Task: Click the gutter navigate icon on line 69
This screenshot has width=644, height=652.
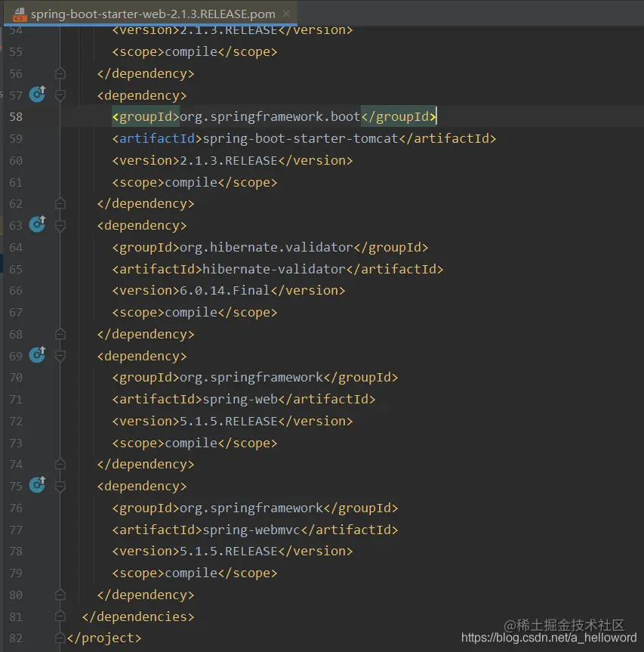Action: point(37,354)
